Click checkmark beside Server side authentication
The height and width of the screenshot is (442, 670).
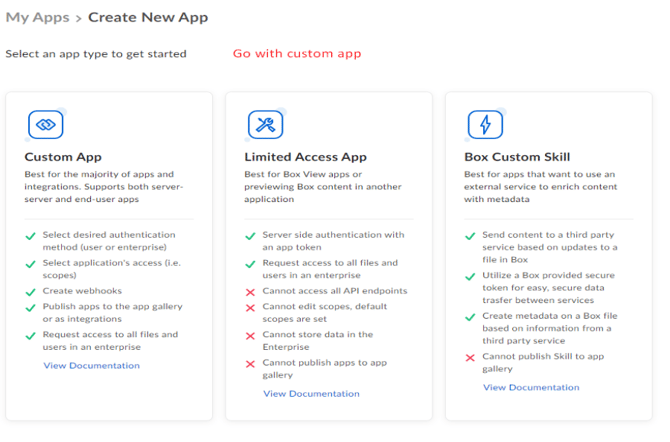point(250,236)
